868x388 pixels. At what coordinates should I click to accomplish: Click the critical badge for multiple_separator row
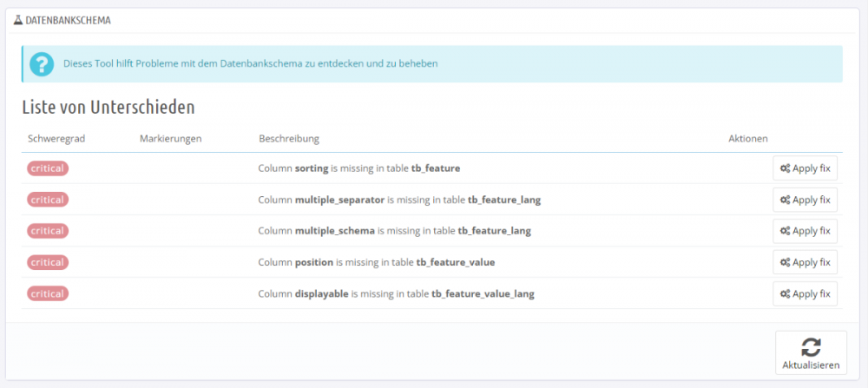pos(48,200)
